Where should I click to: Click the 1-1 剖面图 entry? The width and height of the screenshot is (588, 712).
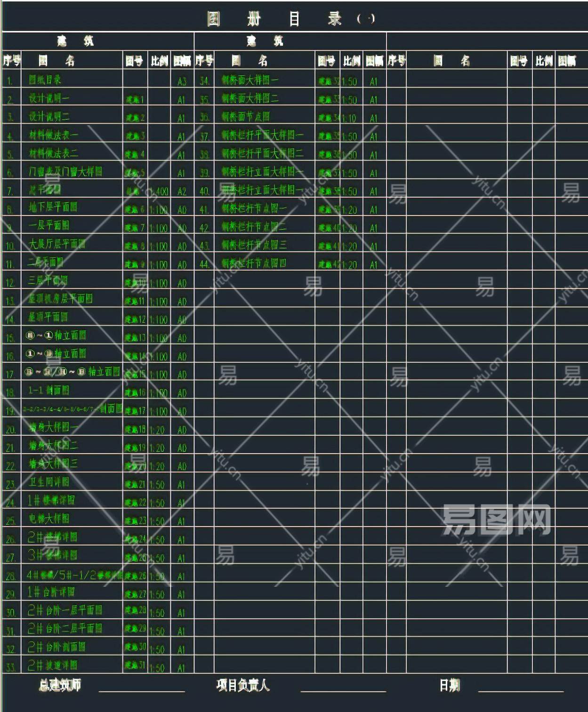point(48,390)
